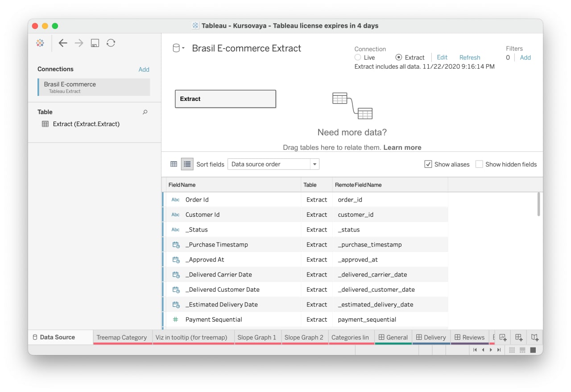
Task: Click the metadata grid vertical scrollbar
Action: click(539, 204)
